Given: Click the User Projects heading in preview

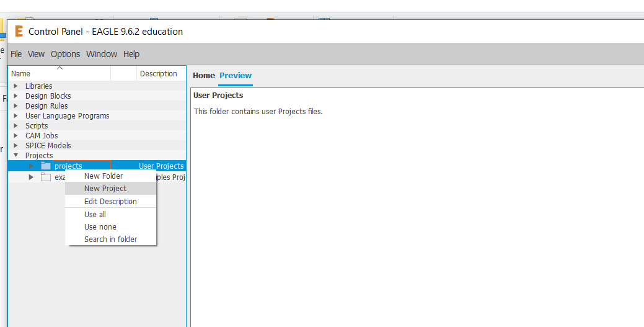Looking at the screenshot, I should [218, 95].
